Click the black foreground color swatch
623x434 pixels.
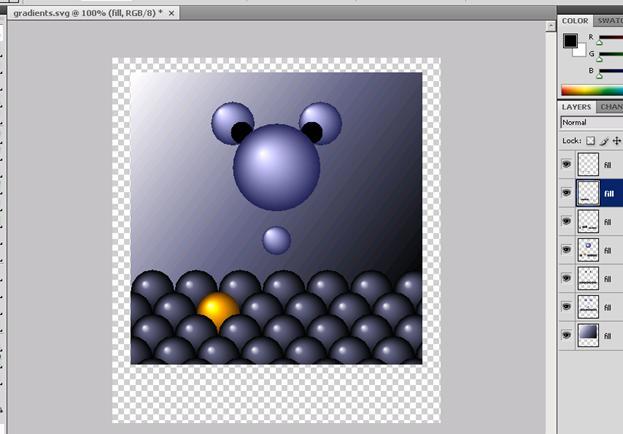click(570, 41)
